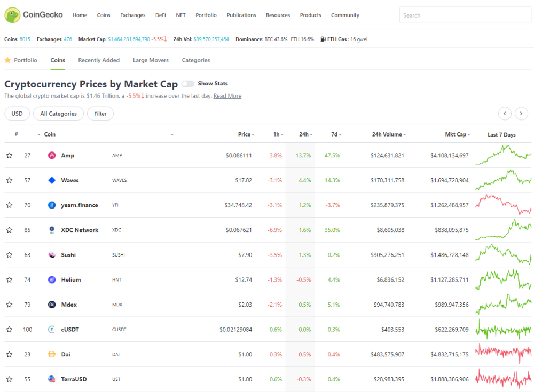Open the Exchanges menu
This screenshot has height=392, width=534.
click(x=133, y=15)
